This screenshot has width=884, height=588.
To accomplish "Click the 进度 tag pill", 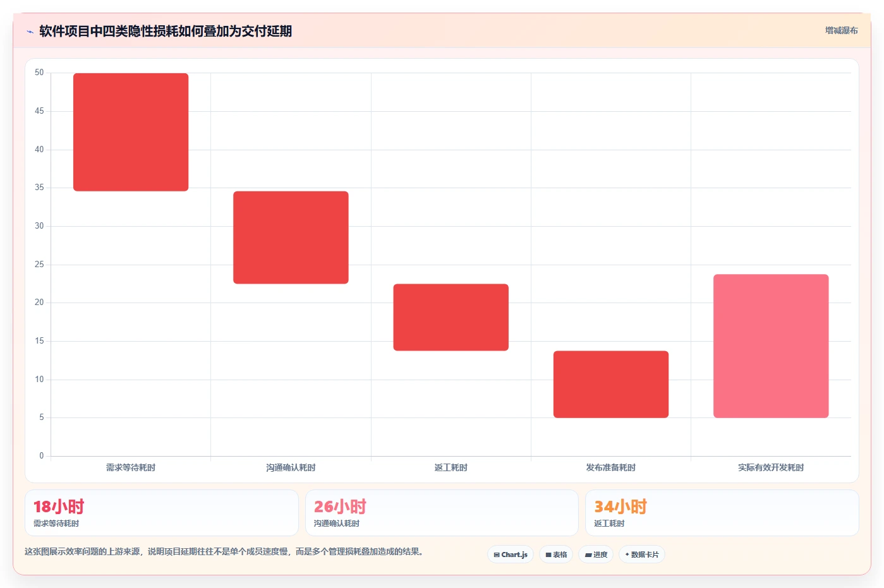I will coord(596,555).
